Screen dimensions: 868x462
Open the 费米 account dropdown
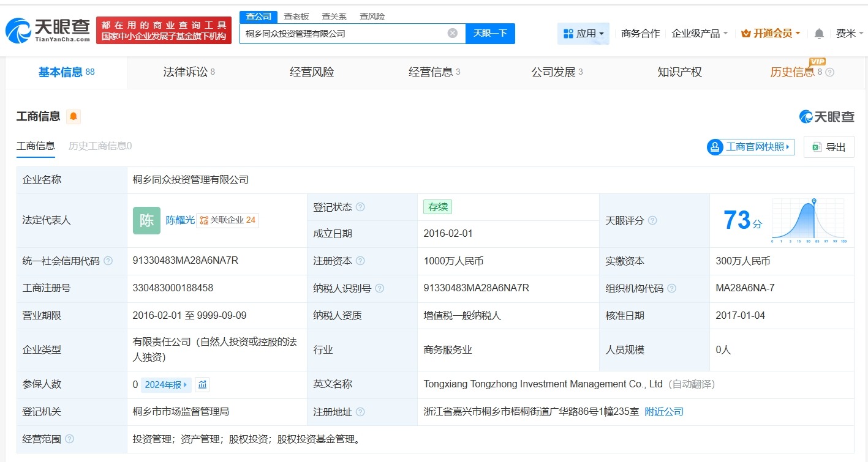pos(850,34)
